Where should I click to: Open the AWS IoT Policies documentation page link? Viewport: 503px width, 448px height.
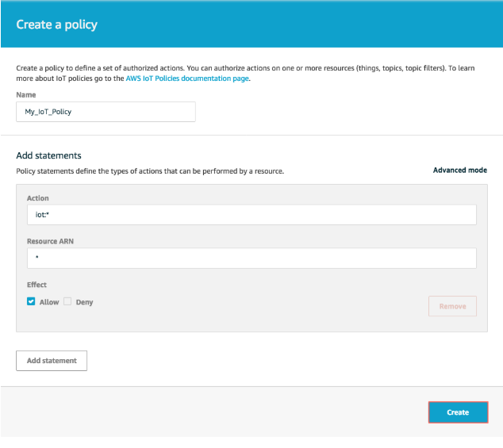tap(187, 78)
